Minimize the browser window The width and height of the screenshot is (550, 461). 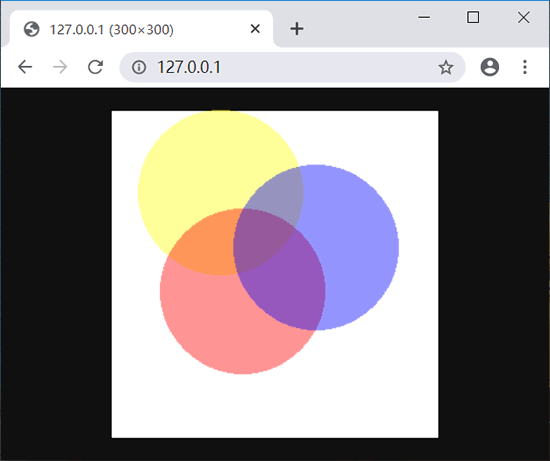tap(424, 17)
